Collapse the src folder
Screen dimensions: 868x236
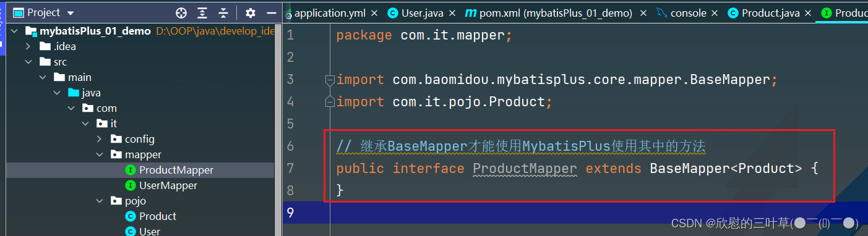click(x=28, y=62)
